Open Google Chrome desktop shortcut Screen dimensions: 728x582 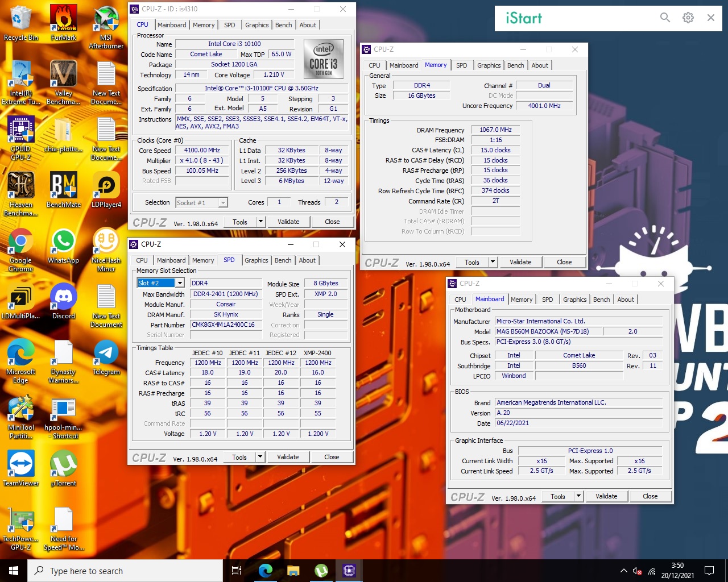pyautogui.click(x=21, y=250)
